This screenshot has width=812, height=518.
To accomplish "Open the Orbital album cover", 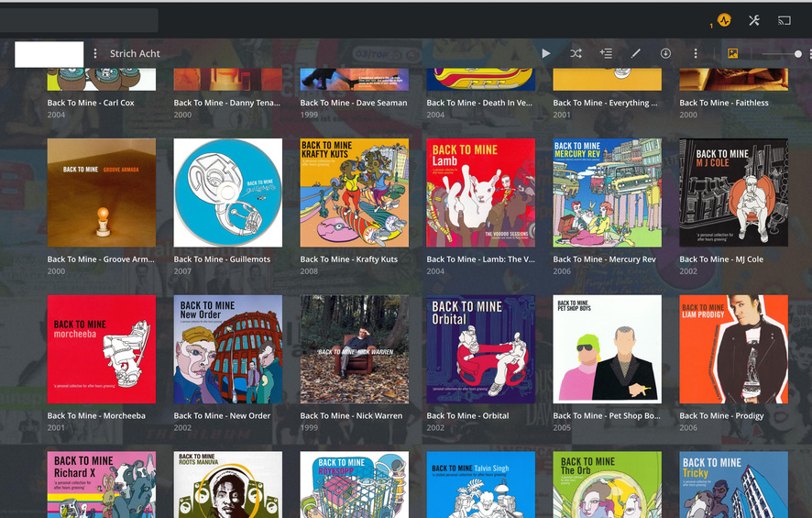I will click(x=480, y=349).
